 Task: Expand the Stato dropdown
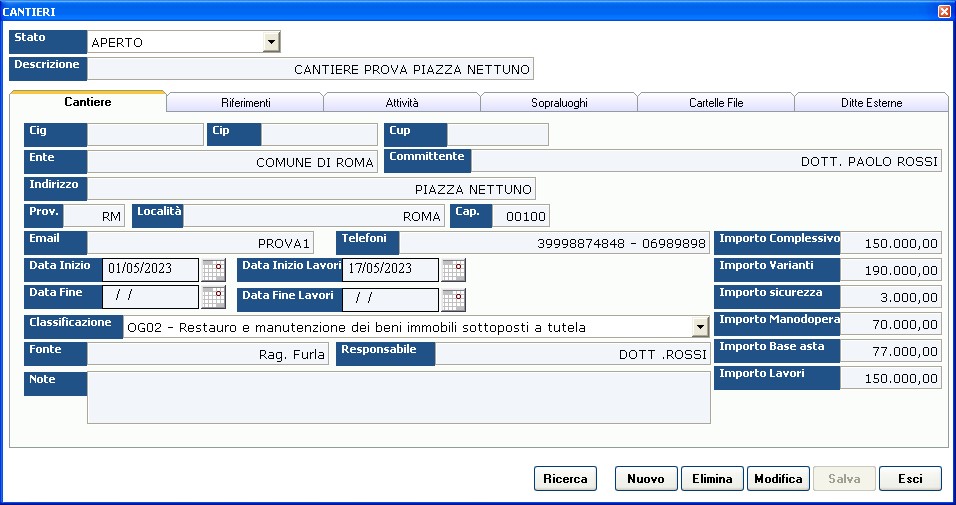coord(270,42)
